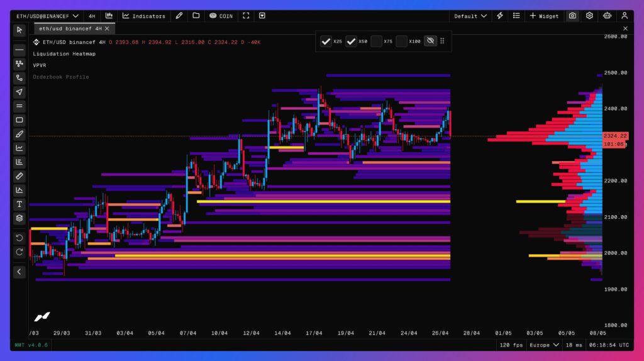Open the robot assistant icon

click(x=607, y=16)
